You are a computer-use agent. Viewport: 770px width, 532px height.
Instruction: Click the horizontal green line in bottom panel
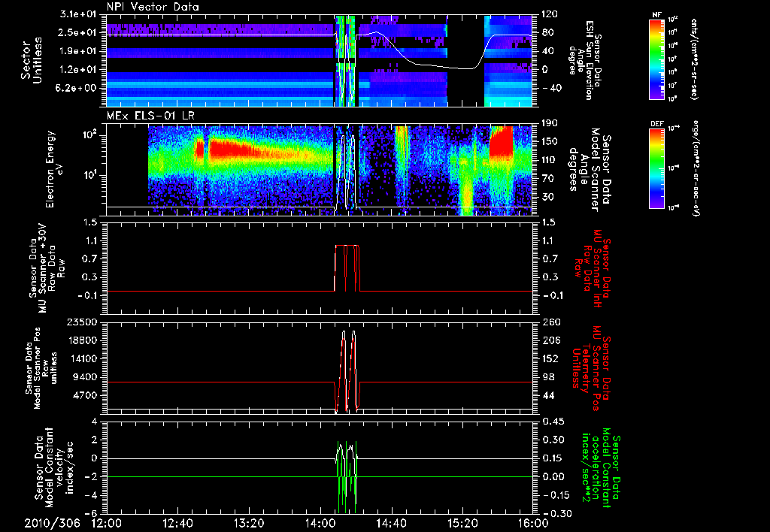coord(211,476)
